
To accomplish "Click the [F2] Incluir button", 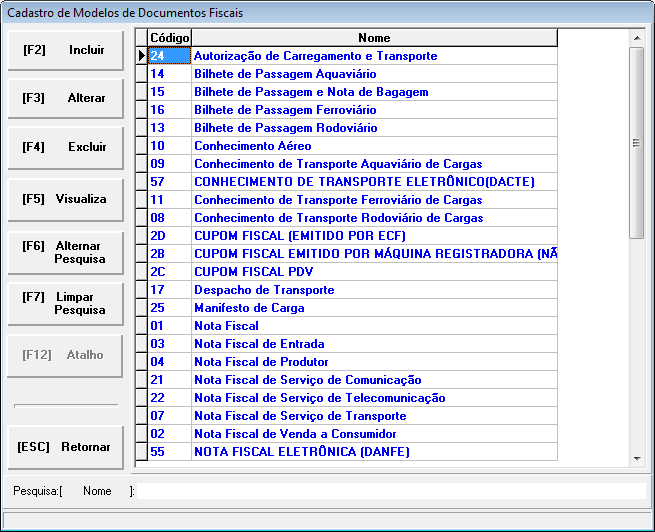I will [x=64, y=50].
